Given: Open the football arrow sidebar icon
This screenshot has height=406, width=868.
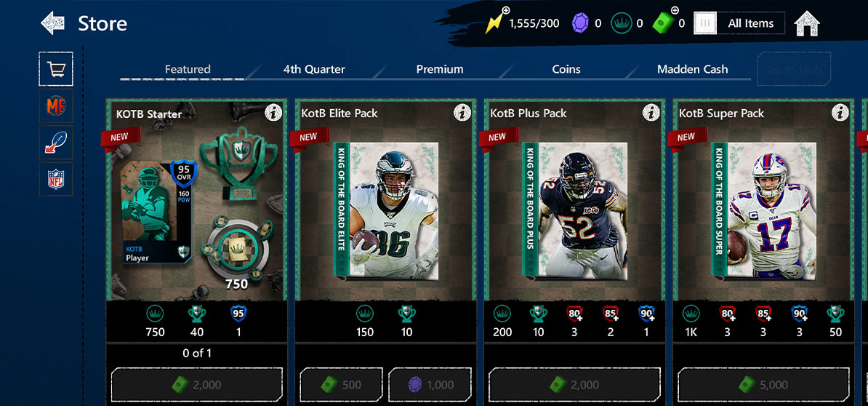Looking at the screenshot, I should pos(56,143).
